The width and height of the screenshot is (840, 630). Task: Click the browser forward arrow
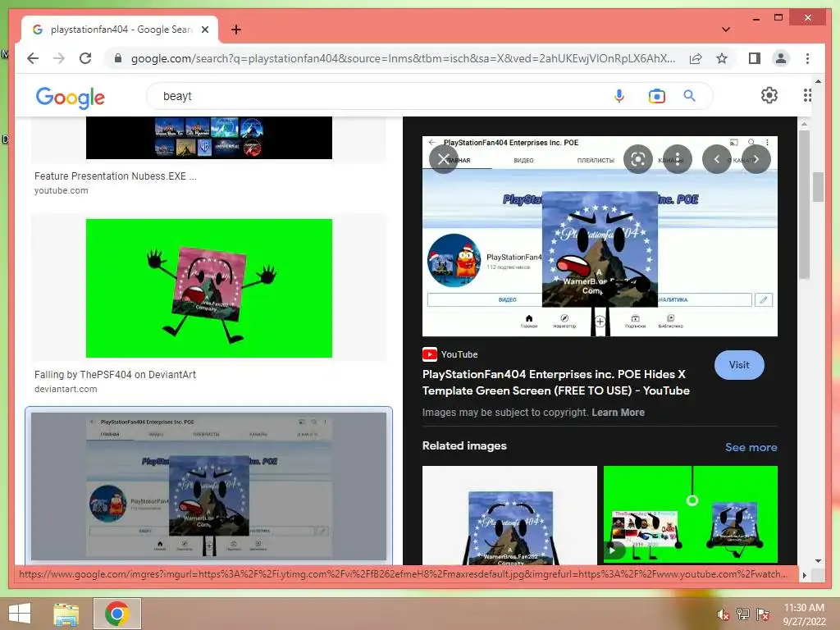click(59, 58)
